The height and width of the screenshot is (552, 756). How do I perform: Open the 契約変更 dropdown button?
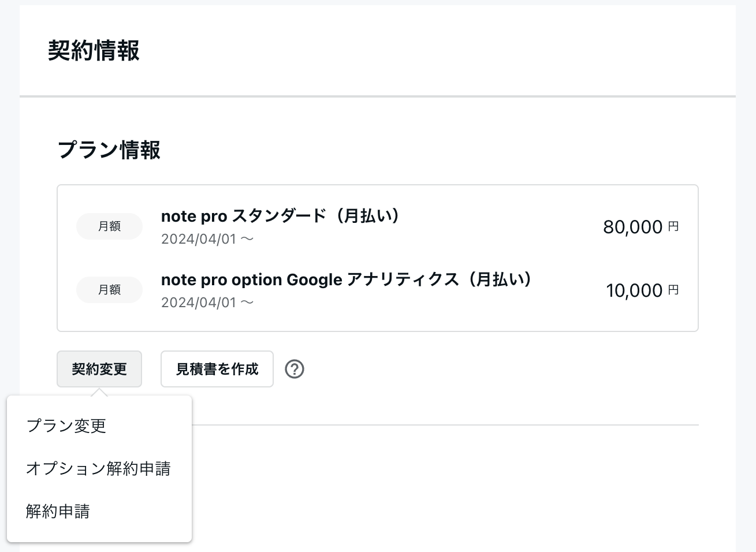pos(99,369)
